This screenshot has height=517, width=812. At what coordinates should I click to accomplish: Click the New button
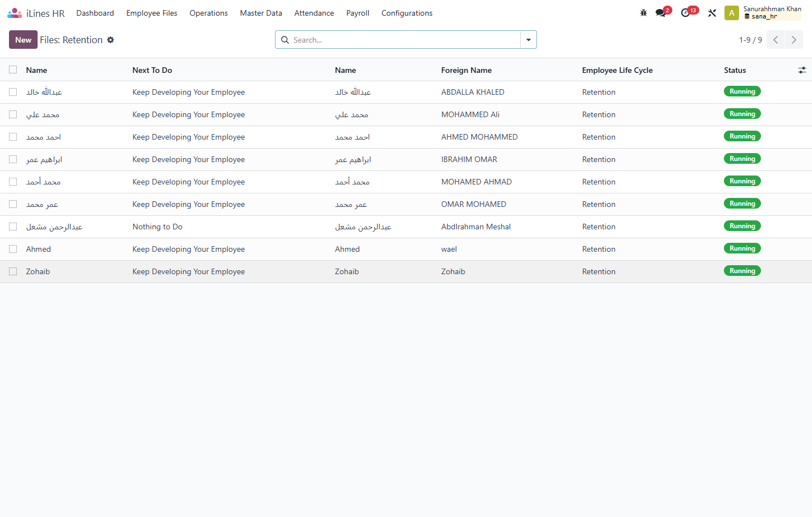(23, 40)
